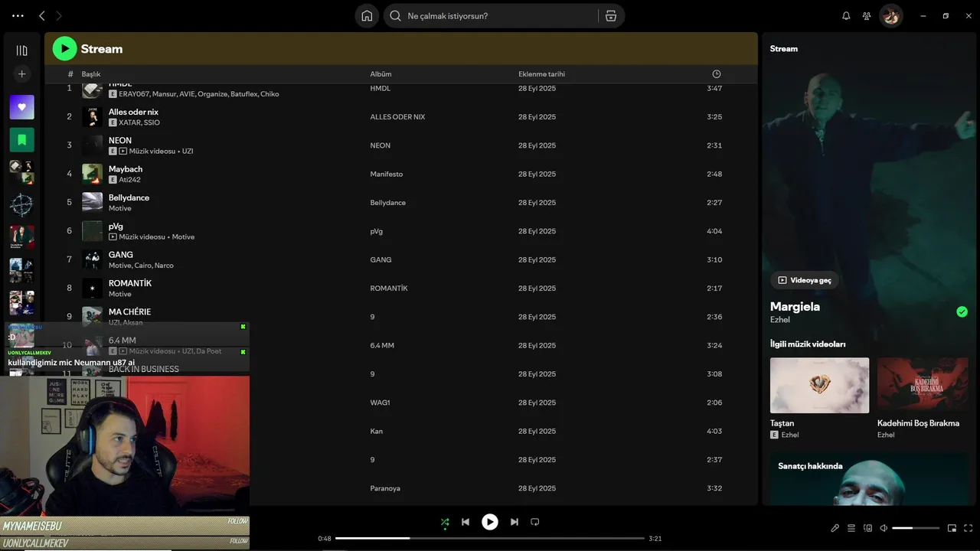Open Your Episodes green bookmark item
Image resolution: width=980 pixels, height=551 pixels.
pos(21,140)
